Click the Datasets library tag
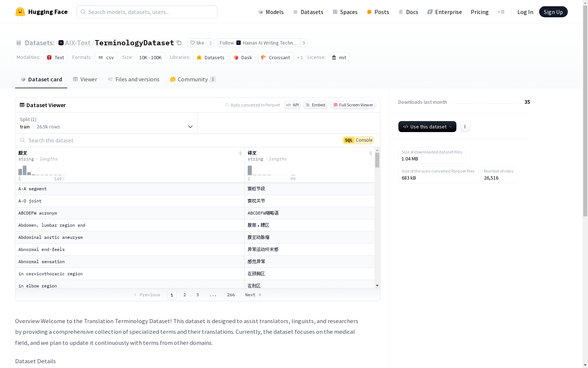 coord(211,57)
